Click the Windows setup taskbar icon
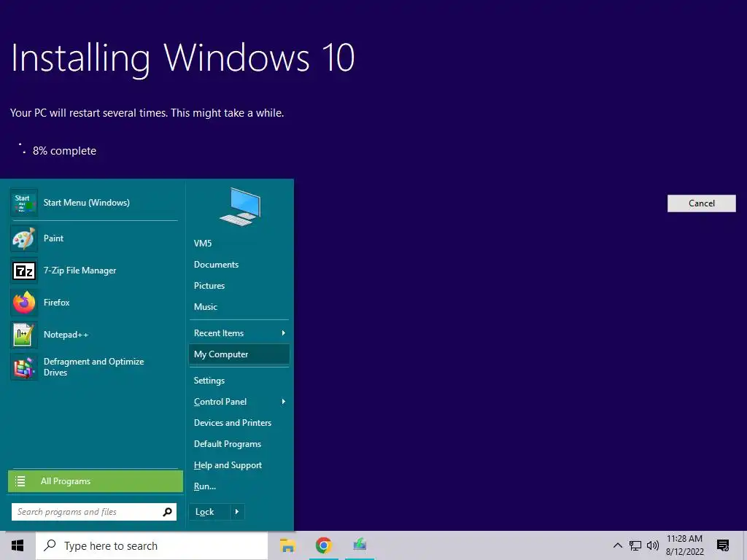This screenshot has height=560, width=747. pos(360,544)
